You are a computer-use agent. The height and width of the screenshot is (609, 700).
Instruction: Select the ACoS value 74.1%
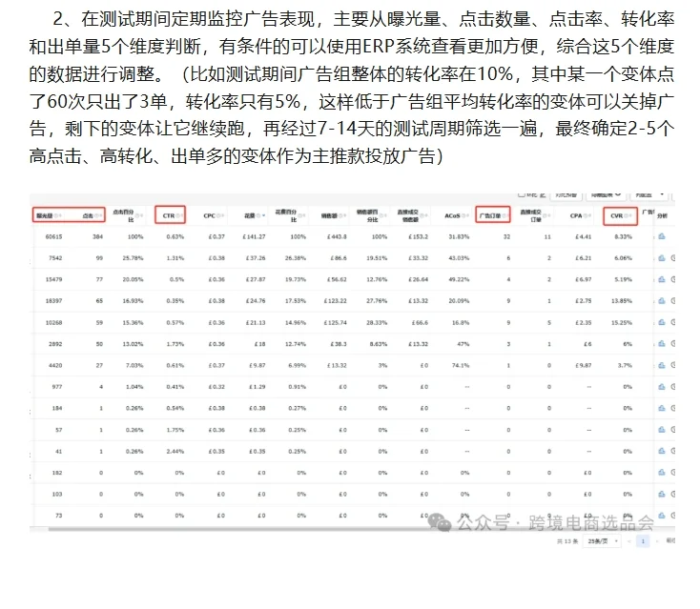tap(461, 365)
